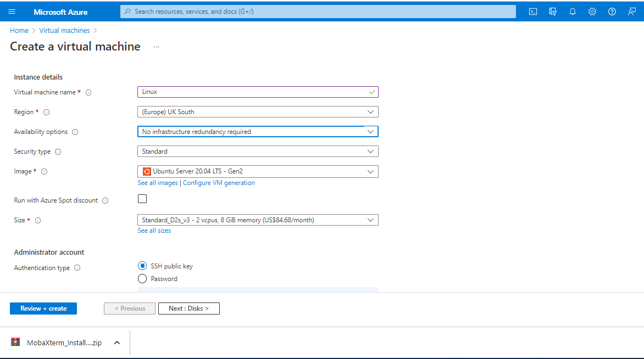Click the Ubuntu logo in Image field
The image size is (644, 359).
147,171
